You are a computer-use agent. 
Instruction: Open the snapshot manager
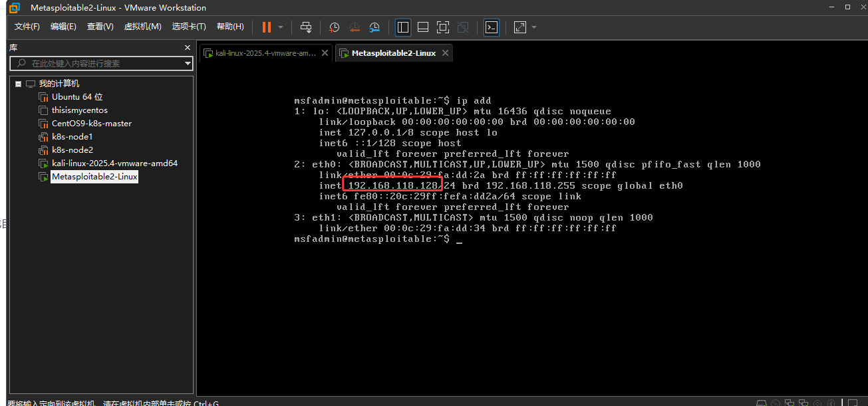tap(374, 27)
